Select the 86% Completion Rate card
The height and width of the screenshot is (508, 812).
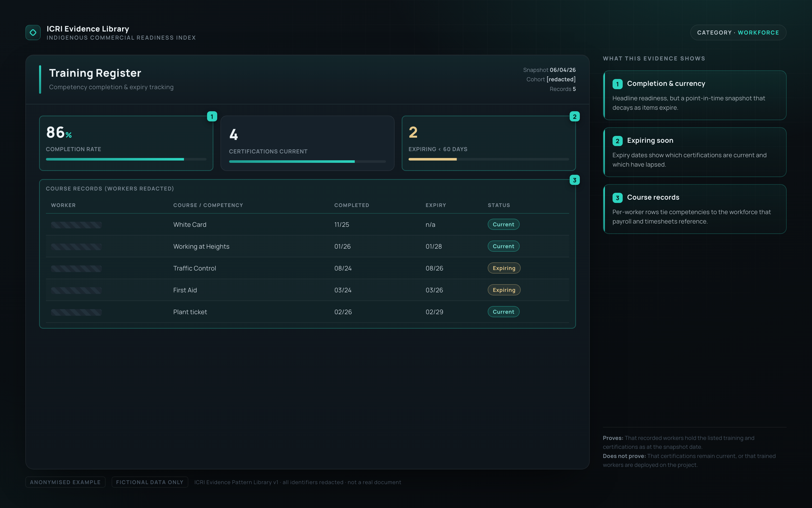click(x=126, y=143)
